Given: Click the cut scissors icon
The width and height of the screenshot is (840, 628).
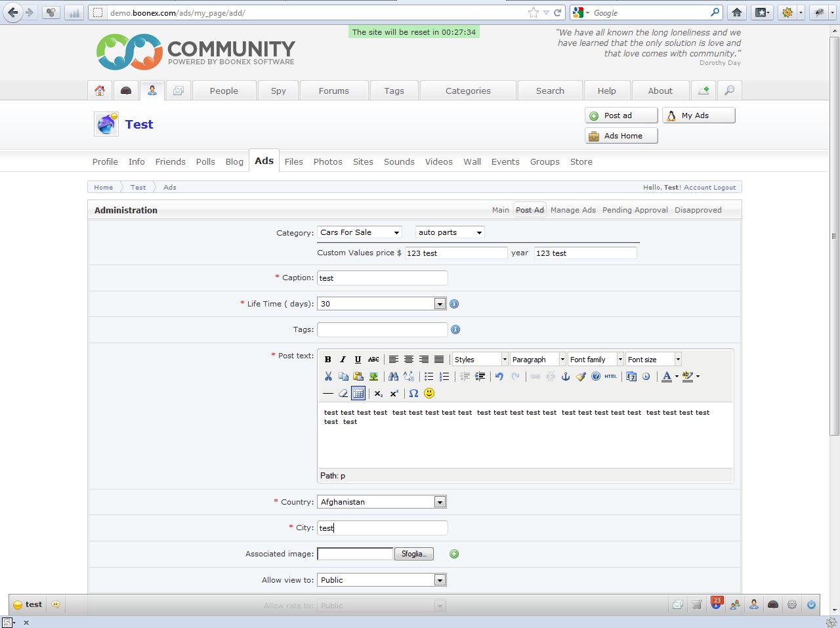Looking at the screenshot, I should (328, 376).
